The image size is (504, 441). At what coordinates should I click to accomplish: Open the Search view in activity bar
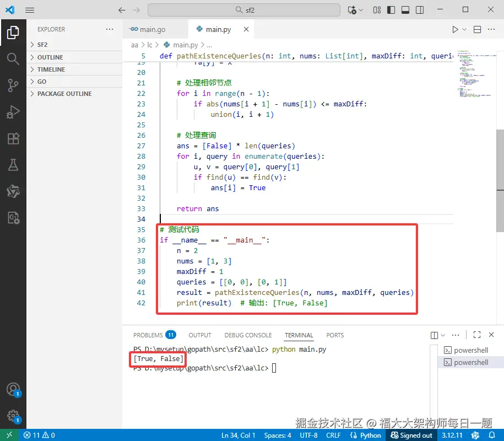click(x=13, y=59)
